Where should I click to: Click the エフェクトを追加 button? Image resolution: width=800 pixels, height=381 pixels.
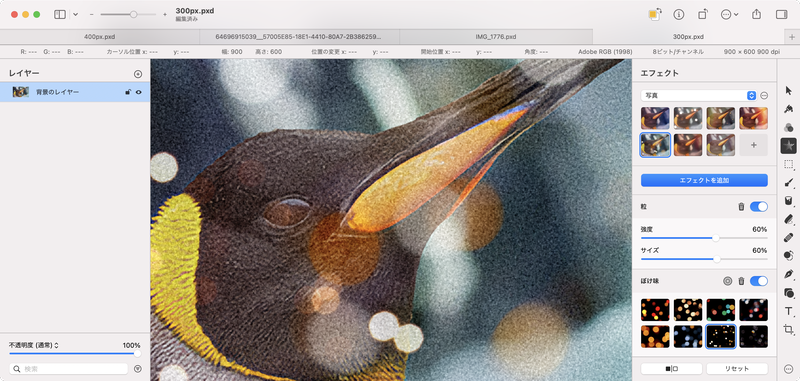click(704, 180)
